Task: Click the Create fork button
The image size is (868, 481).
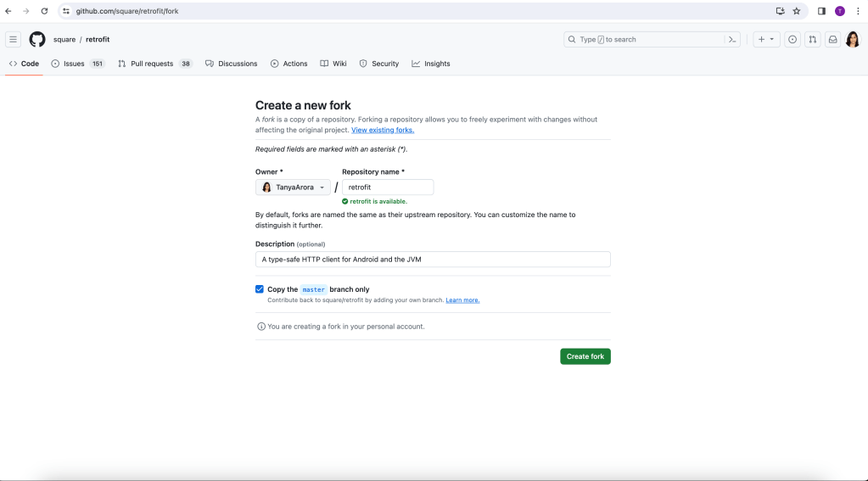Action: click(x=585, y=356)
